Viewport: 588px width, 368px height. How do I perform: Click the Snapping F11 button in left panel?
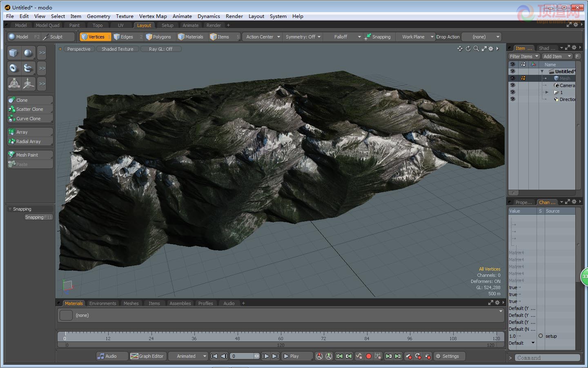point(38,217)
